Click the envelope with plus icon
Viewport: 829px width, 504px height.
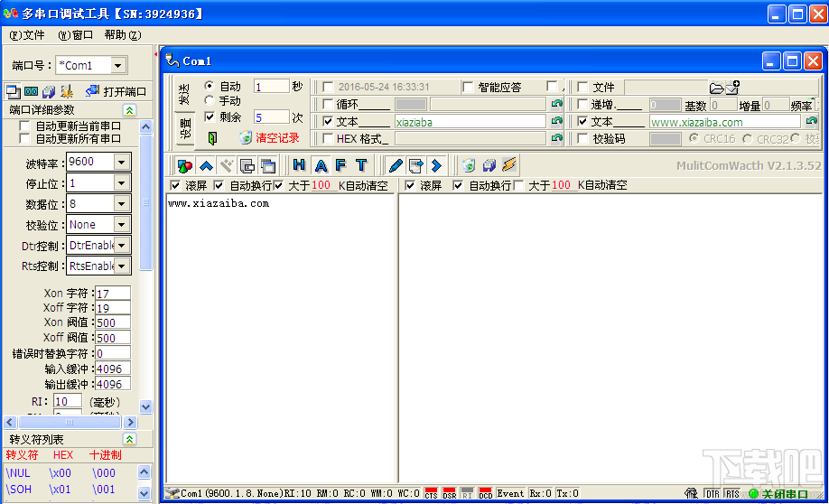pos(732,88)
